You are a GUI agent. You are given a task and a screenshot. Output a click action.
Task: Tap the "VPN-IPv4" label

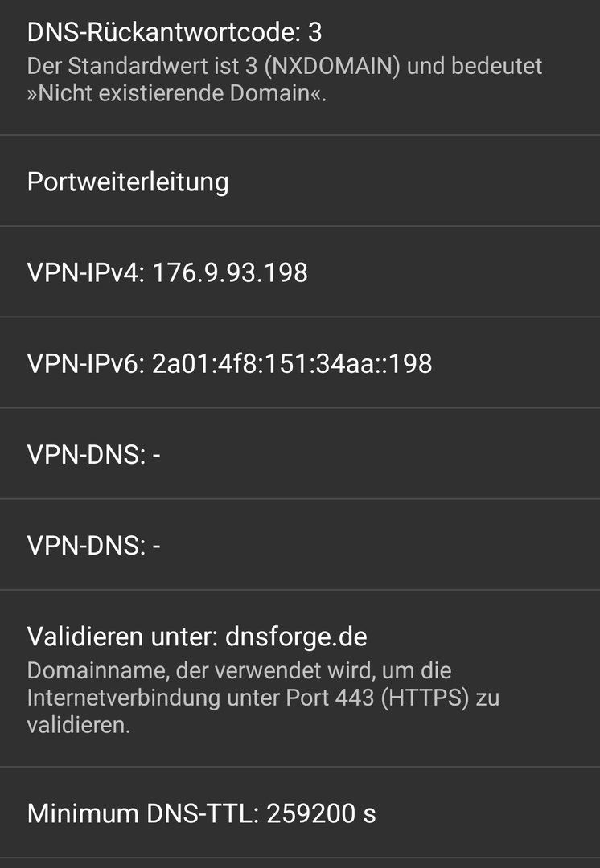[x=85, y=272]
